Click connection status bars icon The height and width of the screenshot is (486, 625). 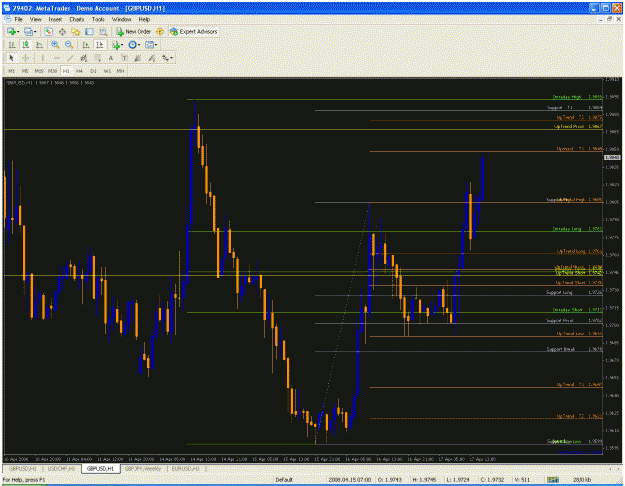point(552,480)
